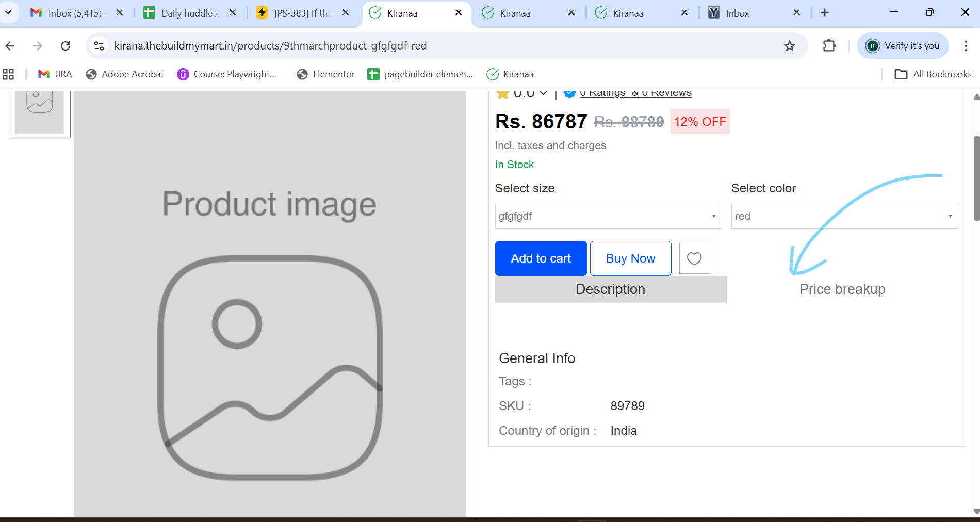Image resolution: width=980 pixels, height=522 pixels.
Task: Open the tab search dropdown arrow
Action: click(x=8, y=12)
